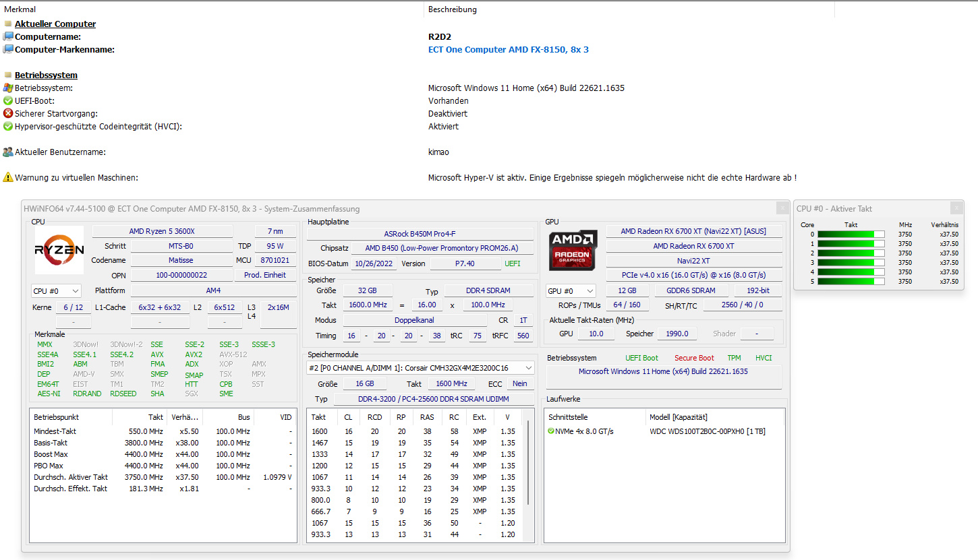Click the section icon beside Aktueller Computer
Image resolution: width=978 pixels, height=560 pixels.
8,24
